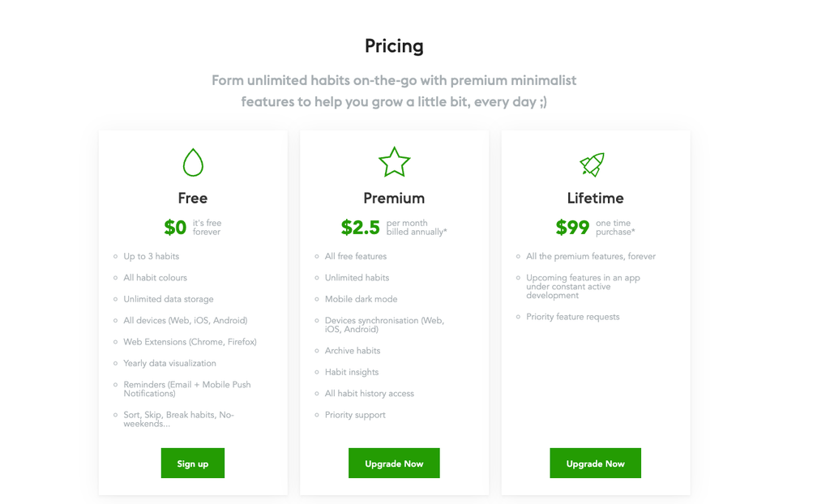Click the "Web Extensions (Chrome, Firefox)" item
830x504 pixels.
[190, 342]
